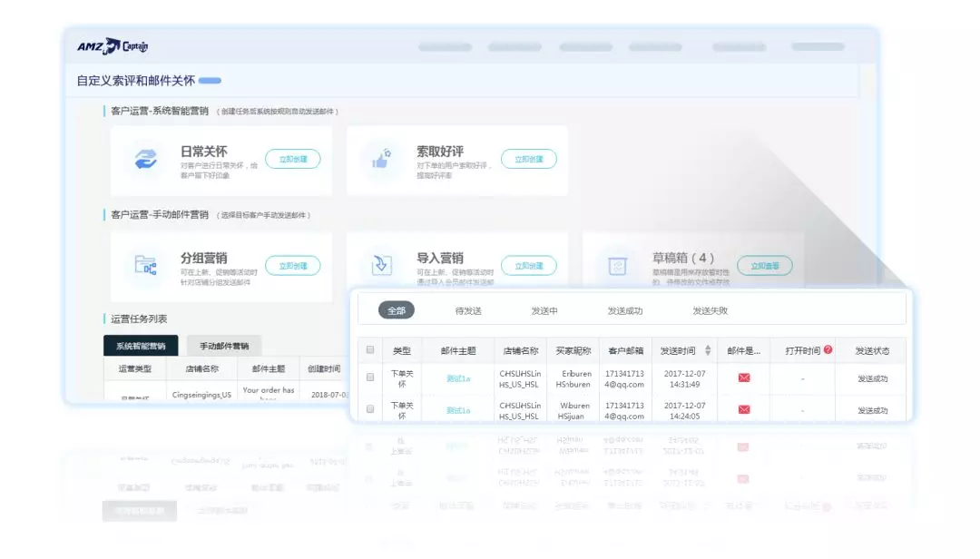The image size is (980, 559).
Task: Click the 客户邮箱 column header
Action: click(x=625, y=351)
